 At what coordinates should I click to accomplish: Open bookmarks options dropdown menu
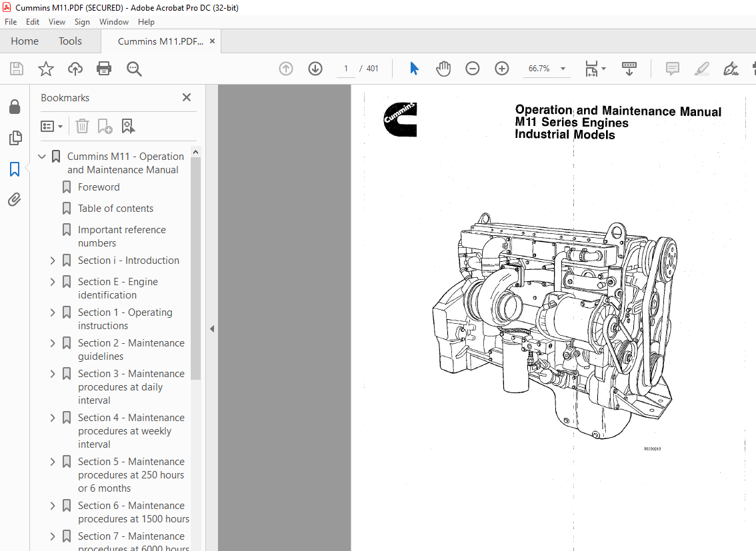[x=52, y=126]
